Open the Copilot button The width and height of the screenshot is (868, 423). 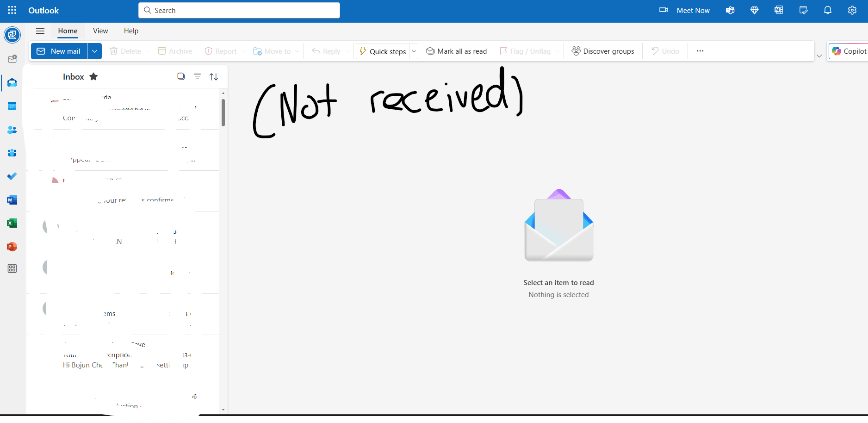tap(849, 51)
